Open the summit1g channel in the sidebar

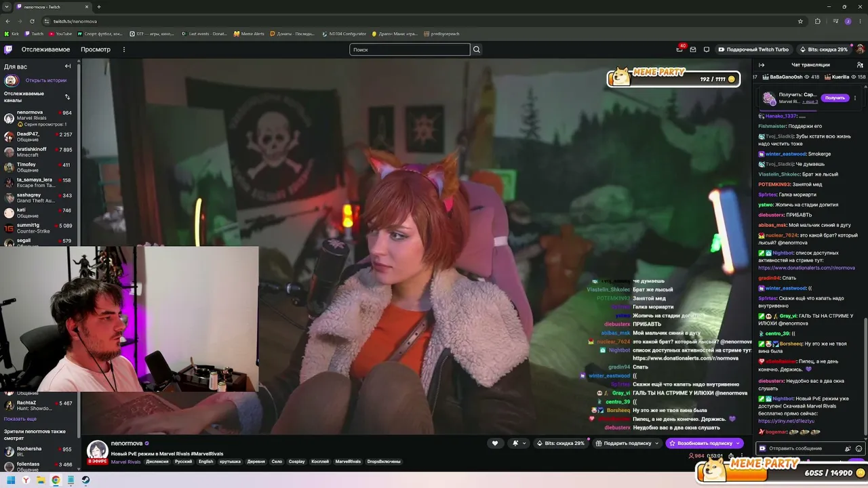point(38,228)
